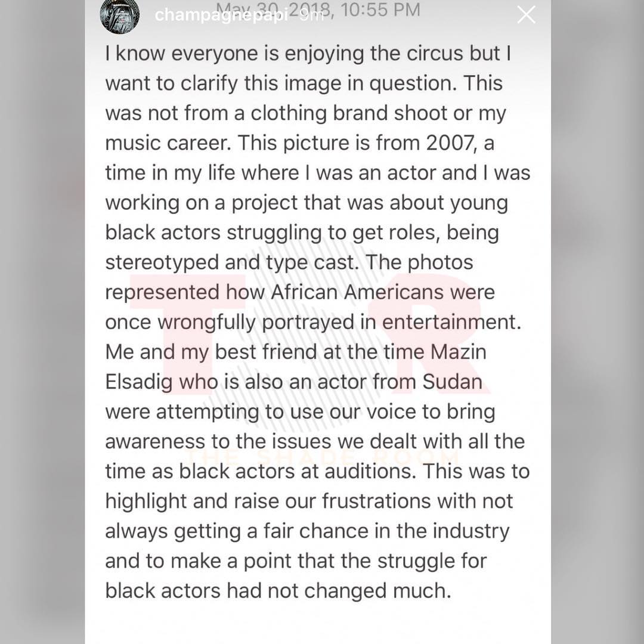Click the May 30, 2018 date overlay
The width and height of the screenshot is (644, 644).
click(318, 10)
